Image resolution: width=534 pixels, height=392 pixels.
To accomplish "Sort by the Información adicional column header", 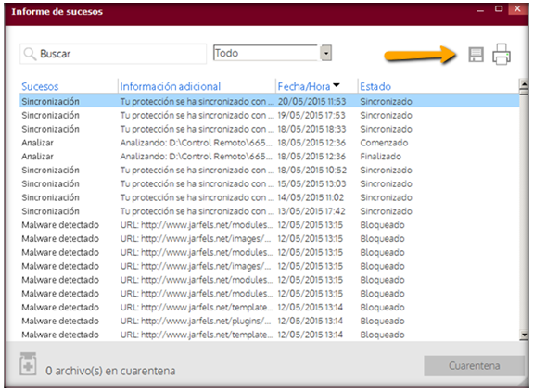I will [x=171, y=86].
